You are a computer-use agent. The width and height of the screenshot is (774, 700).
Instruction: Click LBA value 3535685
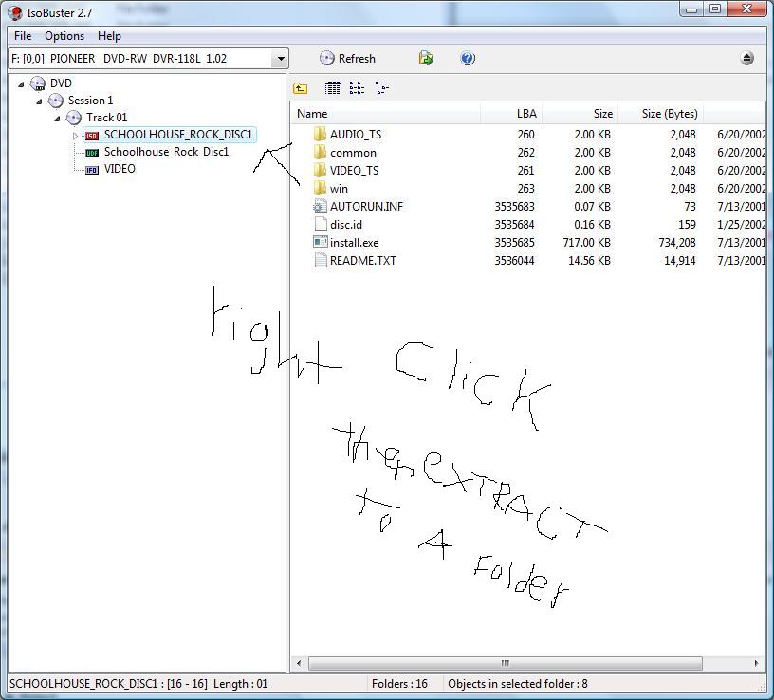514,243
